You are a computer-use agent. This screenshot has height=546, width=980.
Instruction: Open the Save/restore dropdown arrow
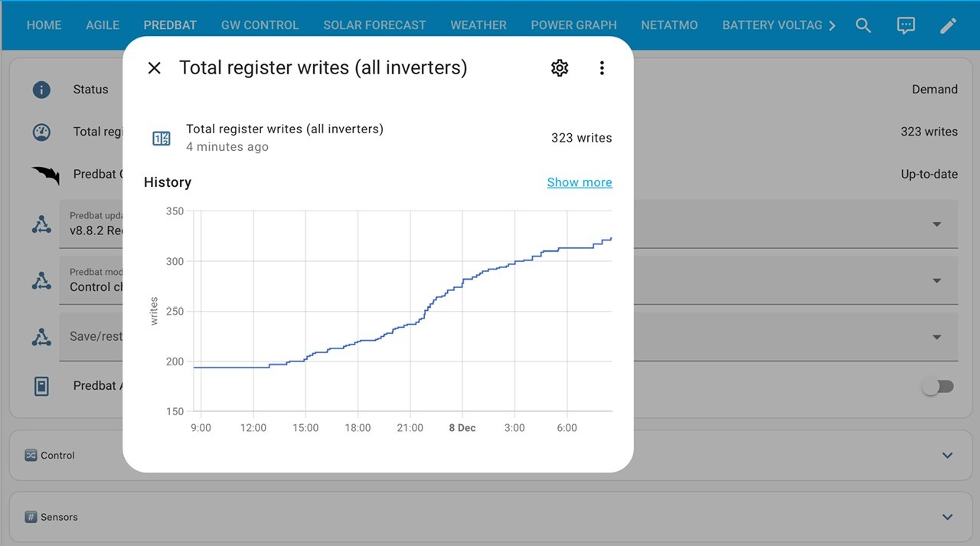pos(936,337)
